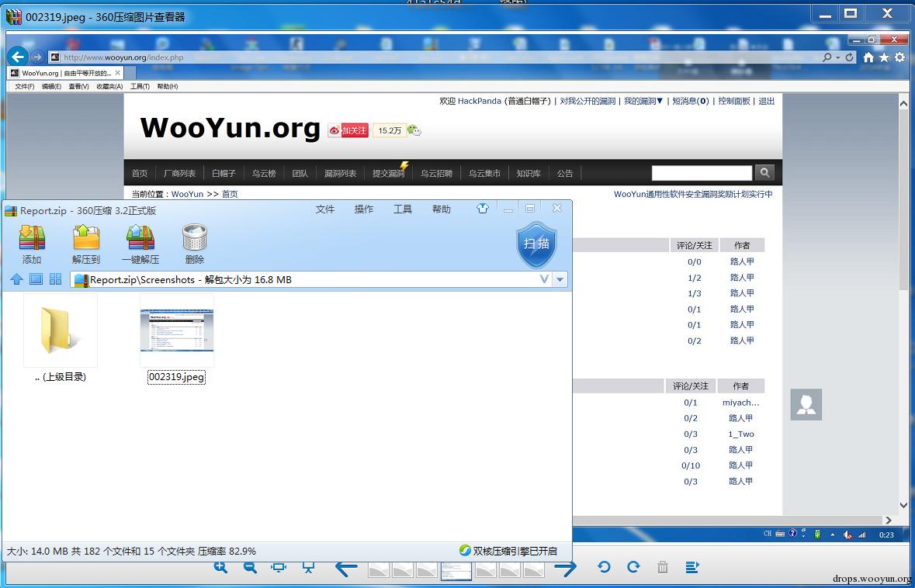915x588 pixels.
Task: Click the magnifier search icon in browser address bar
Action: (x=827, y=57)
